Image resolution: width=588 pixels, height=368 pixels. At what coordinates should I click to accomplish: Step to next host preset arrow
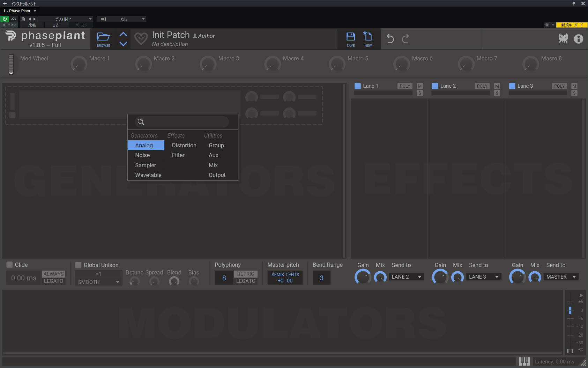point(35,19)
